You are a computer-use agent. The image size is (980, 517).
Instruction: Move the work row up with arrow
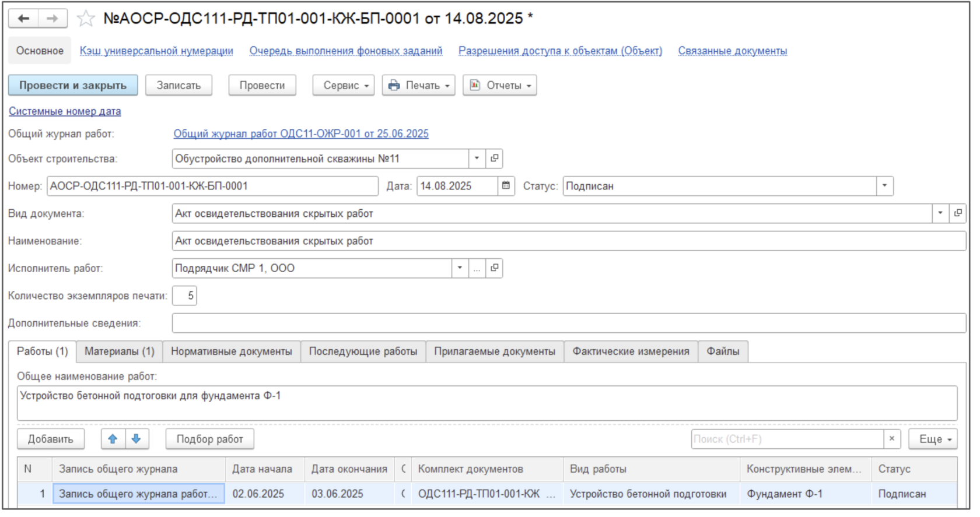(x=113, y=439)
